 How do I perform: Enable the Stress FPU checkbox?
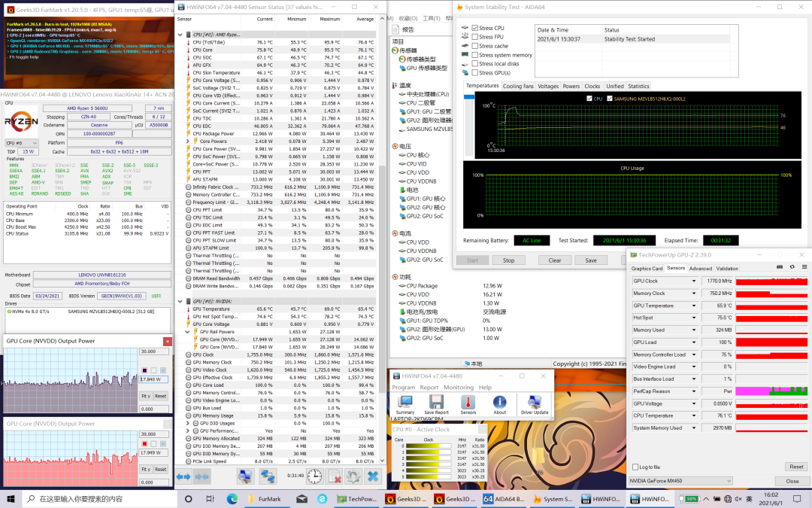click(x=475, y=37)
